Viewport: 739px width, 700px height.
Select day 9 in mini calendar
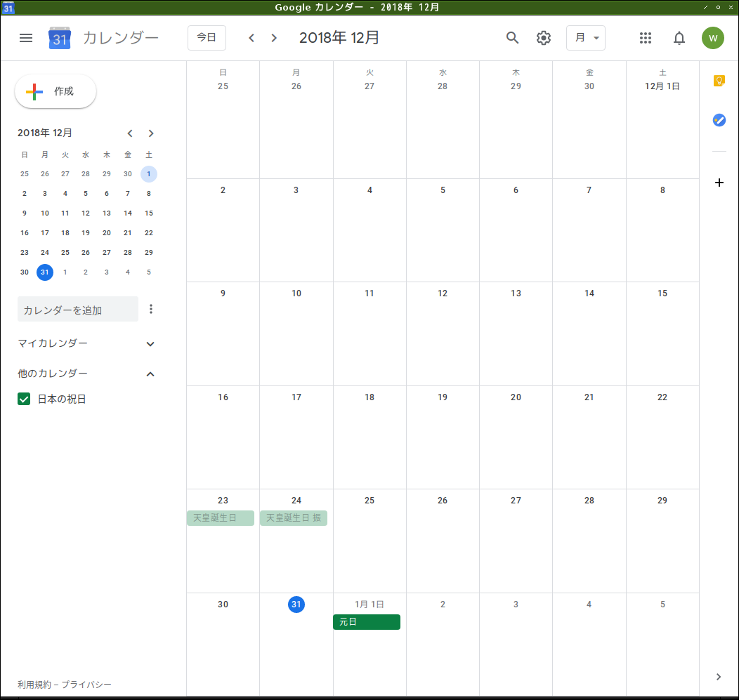[25, 213]
